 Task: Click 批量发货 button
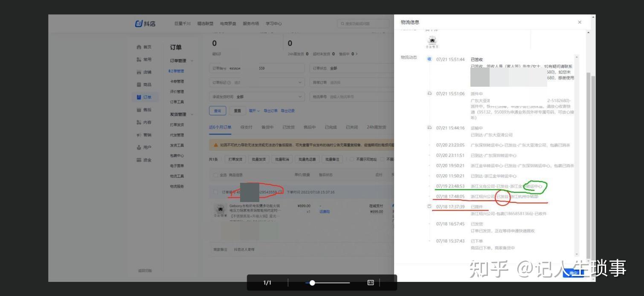pyautogui.click(x=259, y=159)
